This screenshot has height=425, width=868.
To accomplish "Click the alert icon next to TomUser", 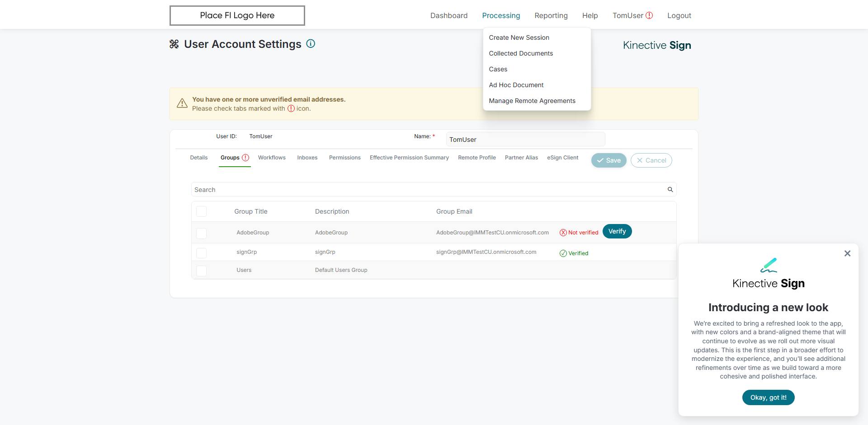I will [x=649, y=15].
